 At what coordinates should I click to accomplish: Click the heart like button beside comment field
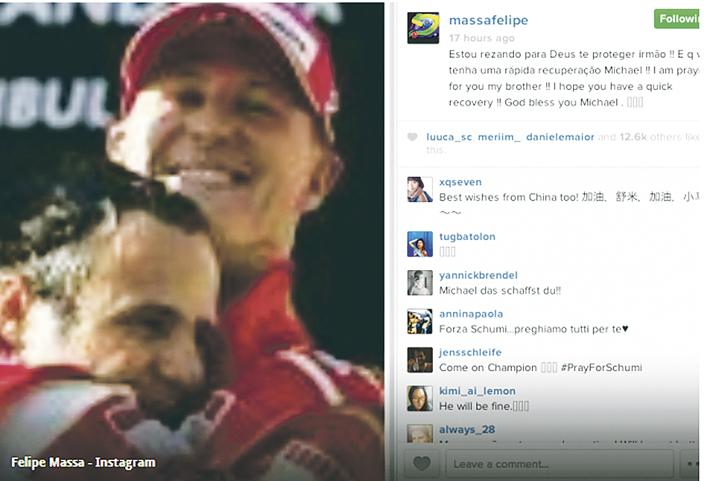point(422,463)
